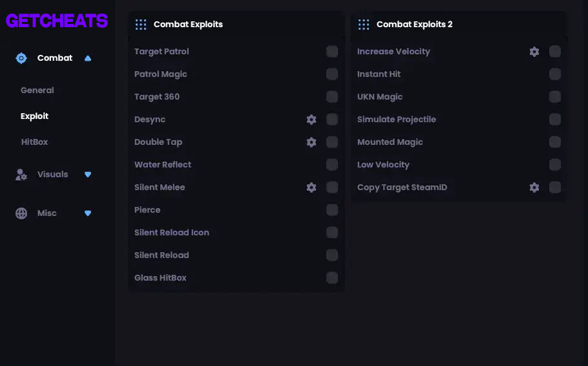Expand the Misc section arrow
588x366 pixels.
(x=88, y=213)
